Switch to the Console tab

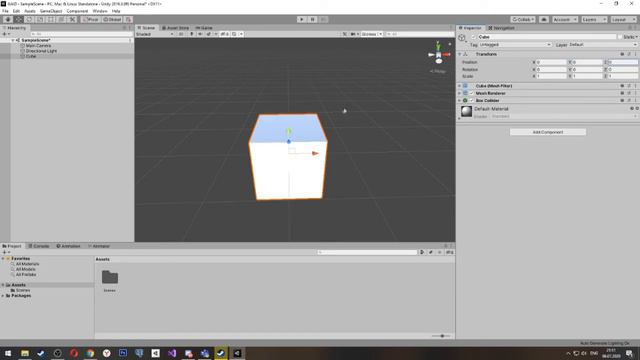(39, 246)
